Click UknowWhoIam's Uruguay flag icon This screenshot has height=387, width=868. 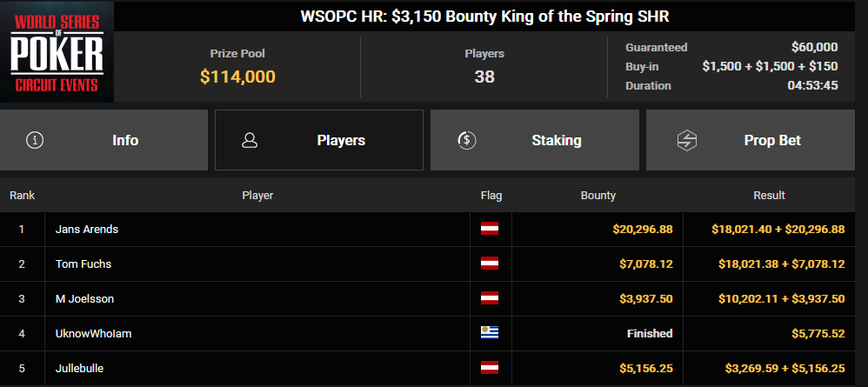[490, 333]
